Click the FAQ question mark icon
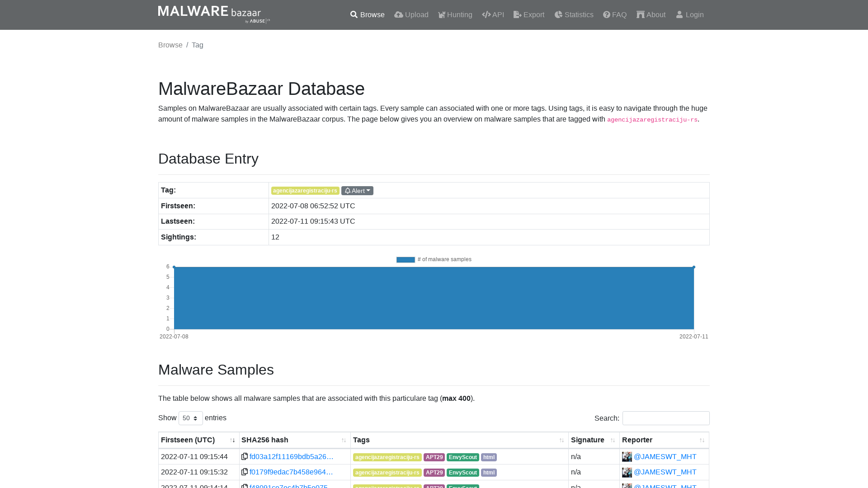 click(606, 14)
